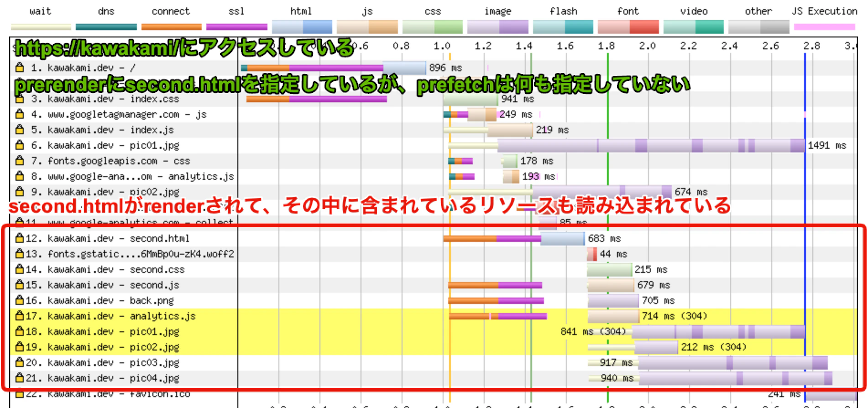The height and width of the screenshot is (408, 868).
Task: Click lock icon beside request 14 second.css
Action: (x=20, y=269)
